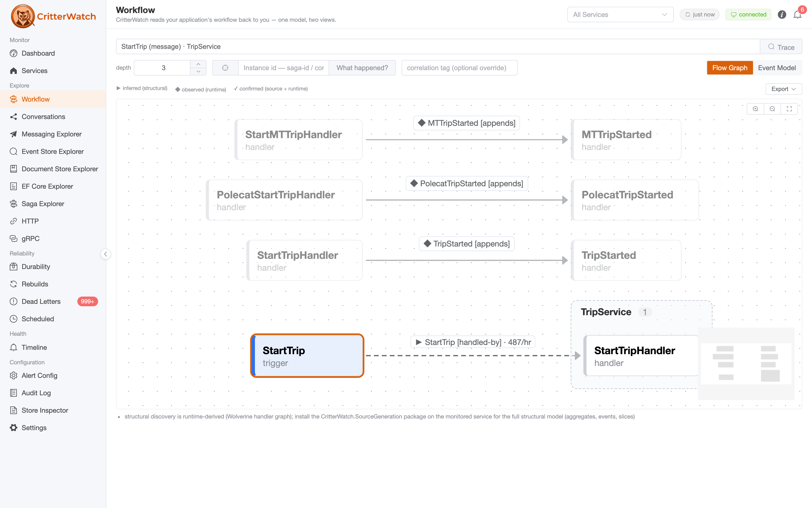Click the EF Core Explorer icon
812x508 pixels.
click(x=14, y=186)
